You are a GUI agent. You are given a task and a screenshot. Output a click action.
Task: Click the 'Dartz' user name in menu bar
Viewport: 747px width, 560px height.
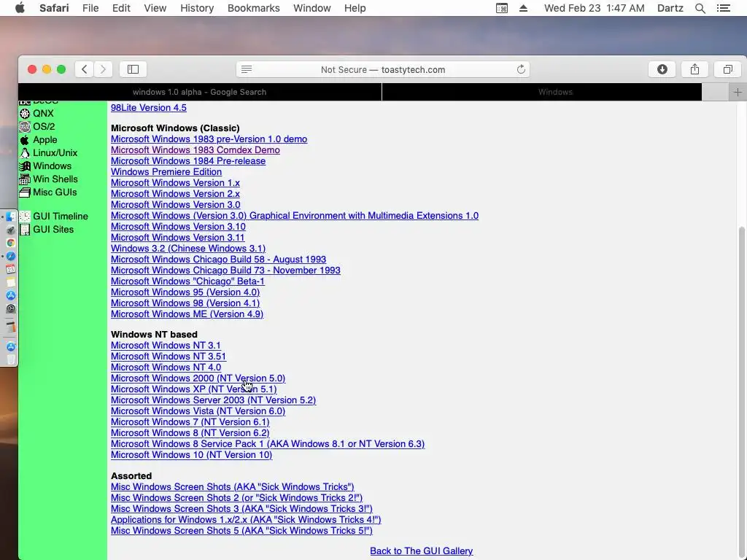point(670,8)
